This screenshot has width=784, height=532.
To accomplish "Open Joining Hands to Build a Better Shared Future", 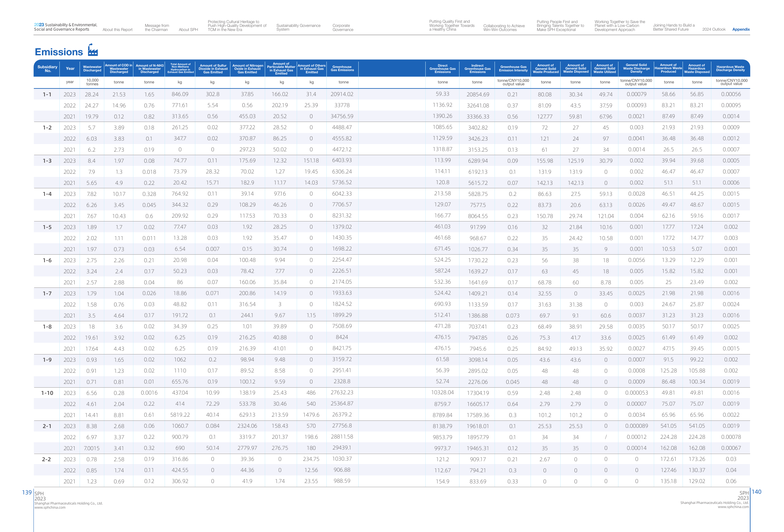I will [x=673, y=27].
